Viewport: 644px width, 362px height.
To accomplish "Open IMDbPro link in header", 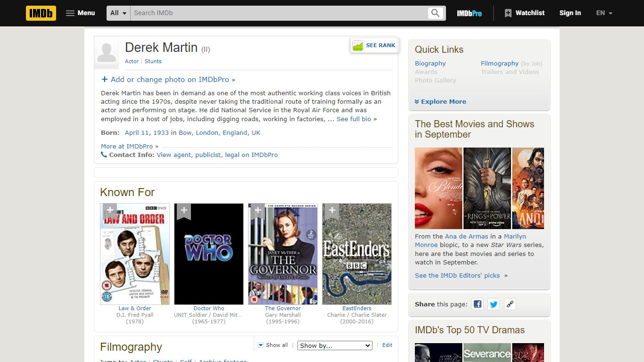I will click(x=469, y=13).
